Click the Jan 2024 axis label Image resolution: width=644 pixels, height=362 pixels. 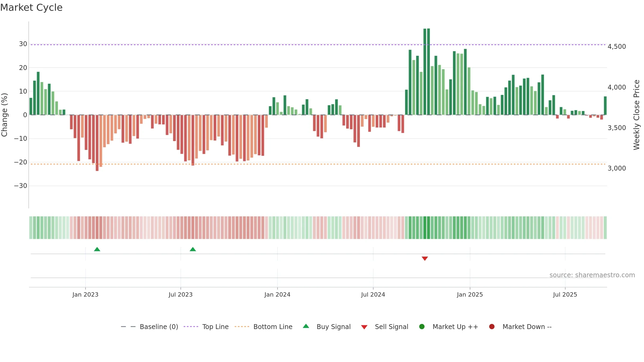point(277,295)
